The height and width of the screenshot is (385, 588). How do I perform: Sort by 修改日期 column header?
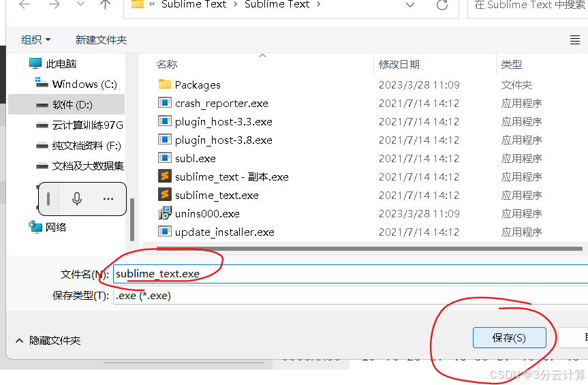point(399,65)
